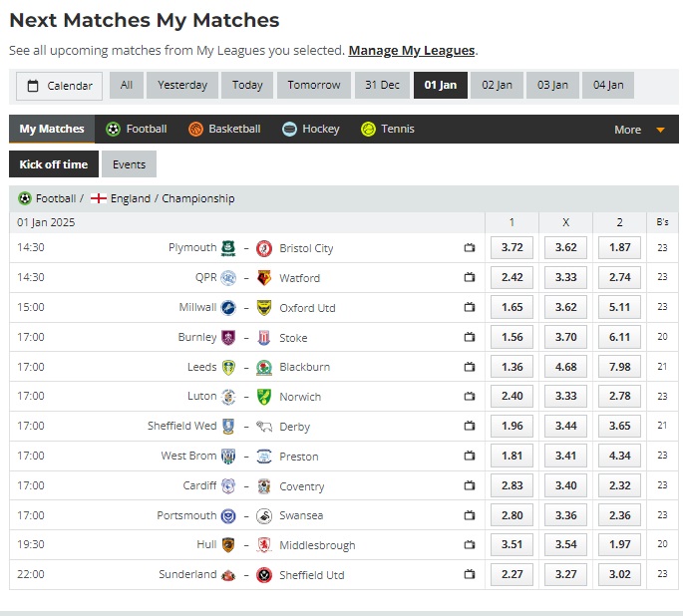This screenshot has height=616, width=683.
Task: Click the 7.98 odds for Blackburn win
Action: point(619,367)
